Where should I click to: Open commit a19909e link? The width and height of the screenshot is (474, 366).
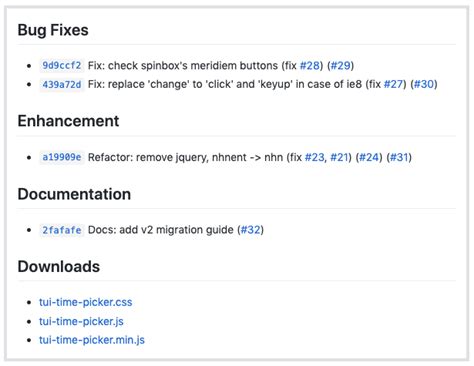(62, 157)
